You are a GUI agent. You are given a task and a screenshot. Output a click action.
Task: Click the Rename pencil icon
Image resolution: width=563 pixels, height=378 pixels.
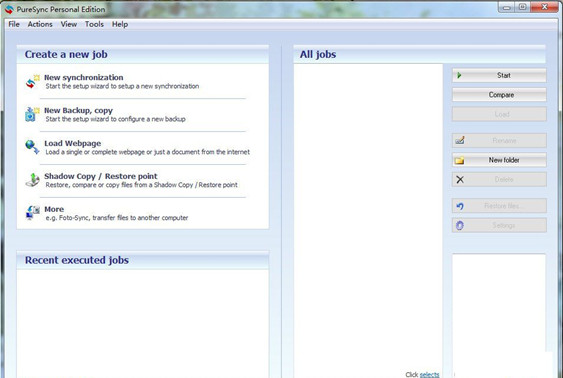point(460,140)
